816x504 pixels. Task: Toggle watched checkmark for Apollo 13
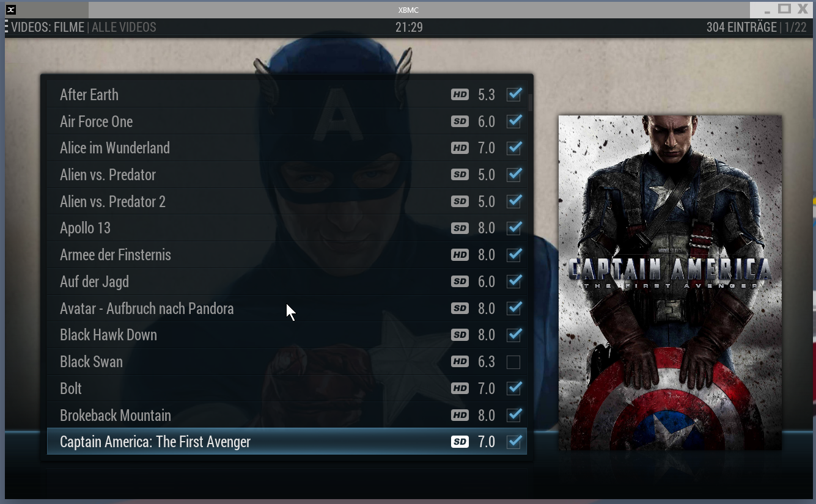514,227
